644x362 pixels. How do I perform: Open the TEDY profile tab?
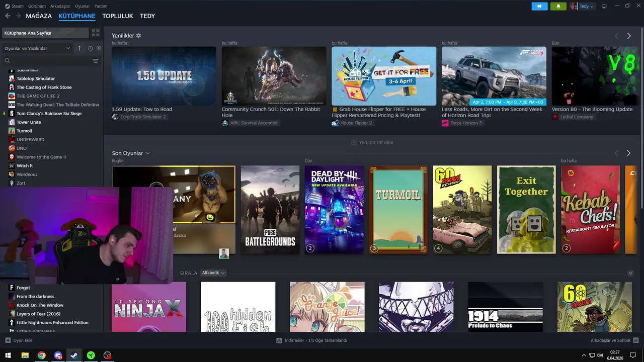147,16
